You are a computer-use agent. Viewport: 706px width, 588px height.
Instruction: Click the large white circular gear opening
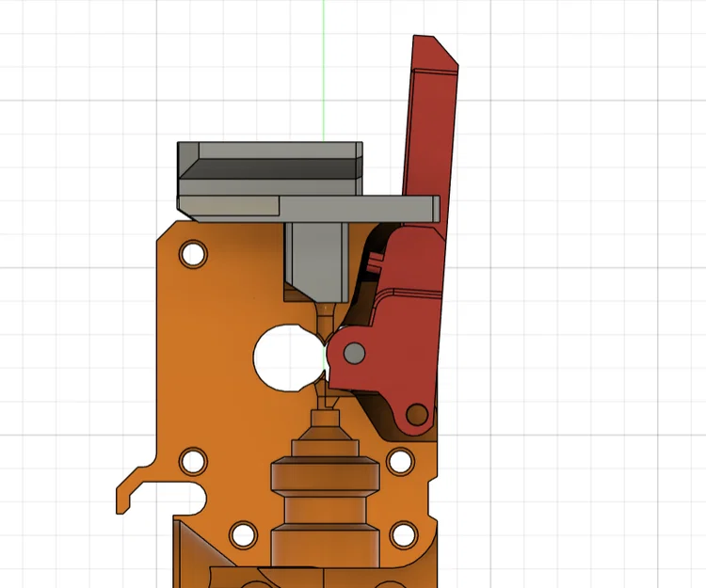[x=291, y=358]
